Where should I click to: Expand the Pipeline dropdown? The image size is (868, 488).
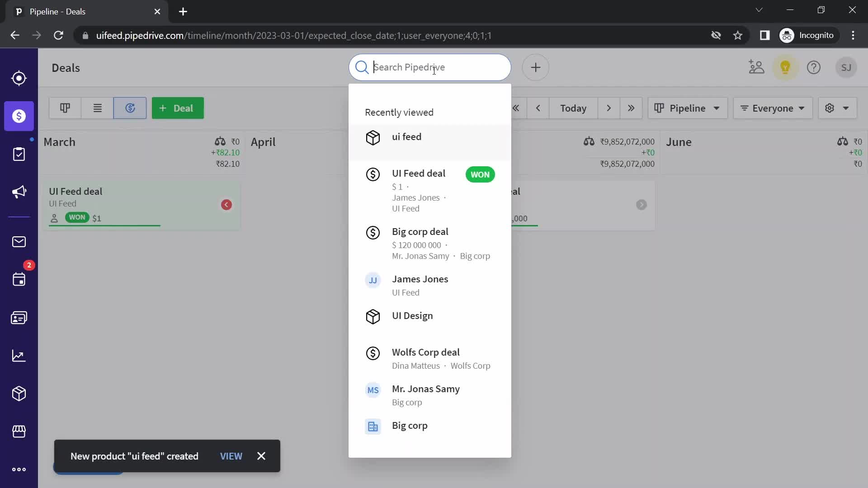coord(688,108)
